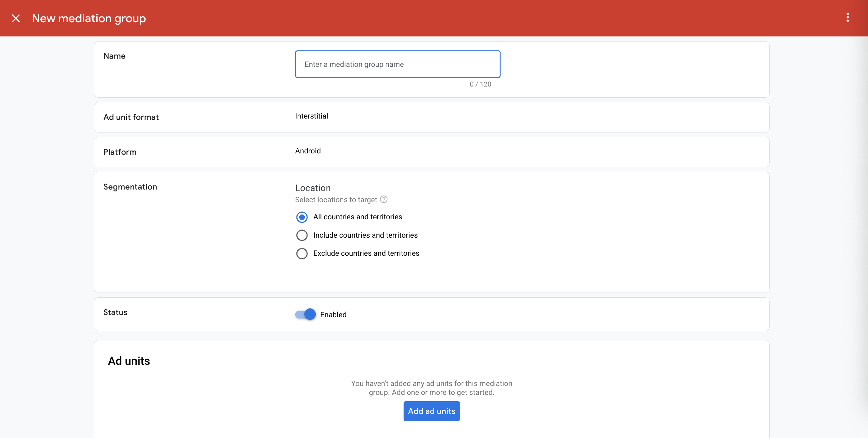Click the New mediation group title
Image resolution: width=868 pixels, height=438 pixels.
tap(89, 18)
